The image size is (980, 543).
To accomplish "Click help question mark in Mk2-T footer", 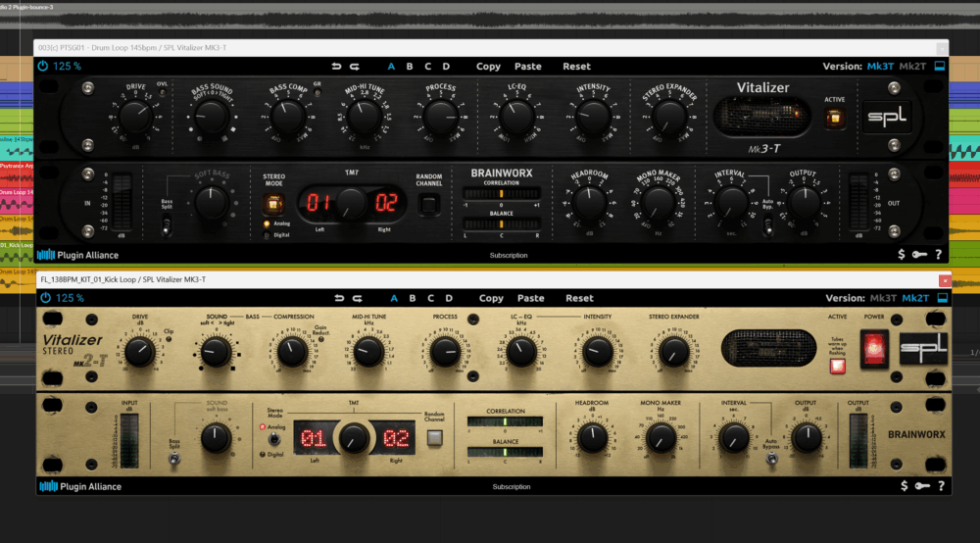I will pyautogui.click(x=941, y=486).
